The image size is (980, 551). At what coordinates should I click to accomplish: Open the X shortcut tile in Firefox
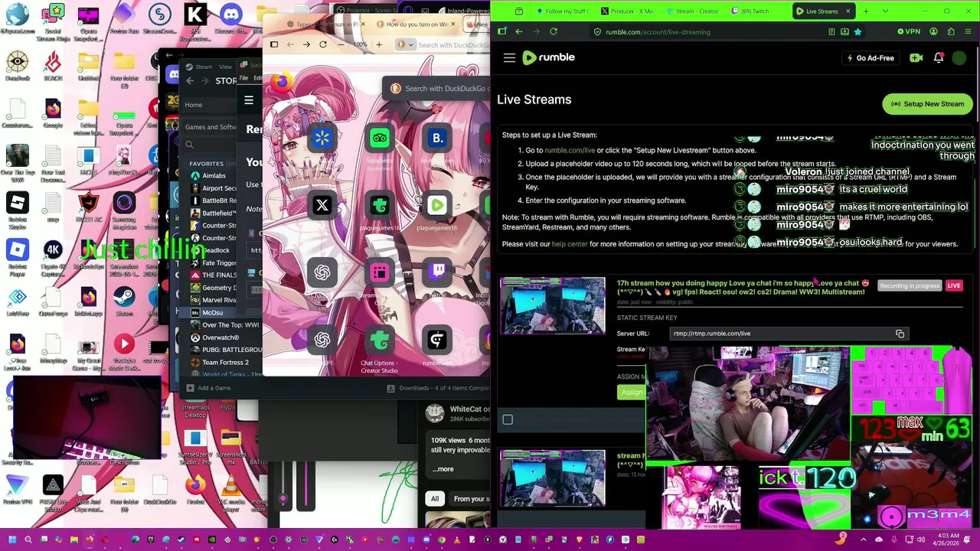tap(322, 205)
